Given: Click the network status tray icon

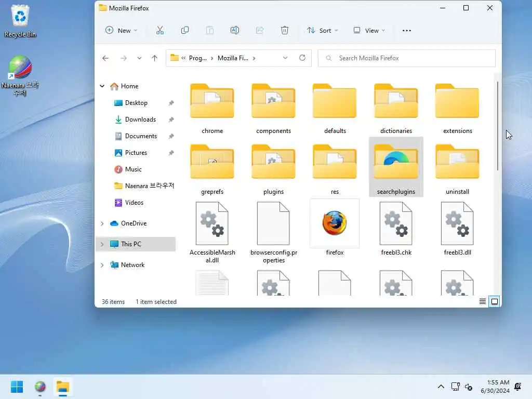Looking at the screenshot, I should coord(455,387).
